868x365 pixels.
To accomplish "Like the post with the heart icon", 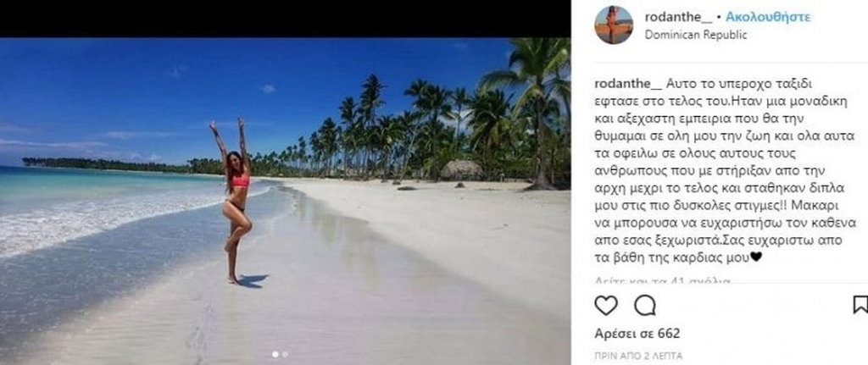I will click(605, 305).
